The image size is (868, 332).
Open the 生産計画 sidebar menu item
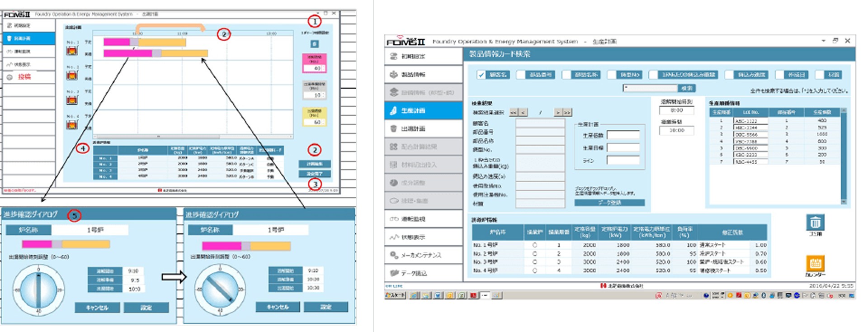pyautogui.click(x=423, y=110)
